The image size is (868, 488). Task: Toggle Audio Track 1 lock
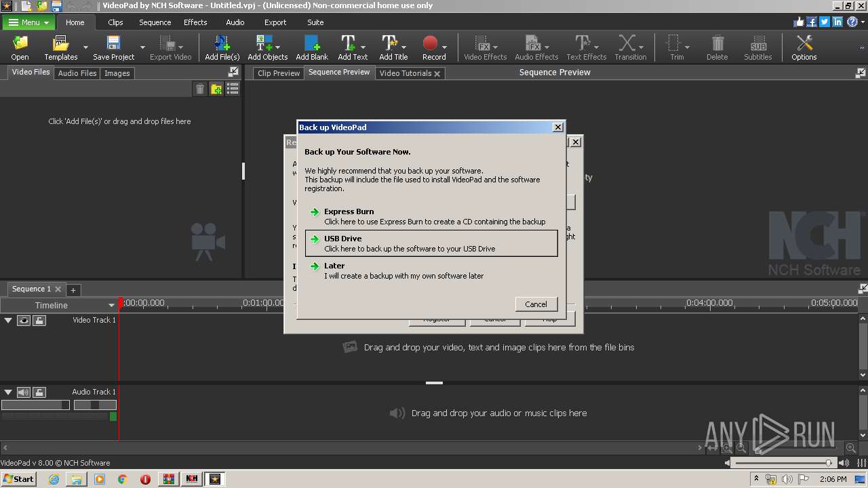39,392
